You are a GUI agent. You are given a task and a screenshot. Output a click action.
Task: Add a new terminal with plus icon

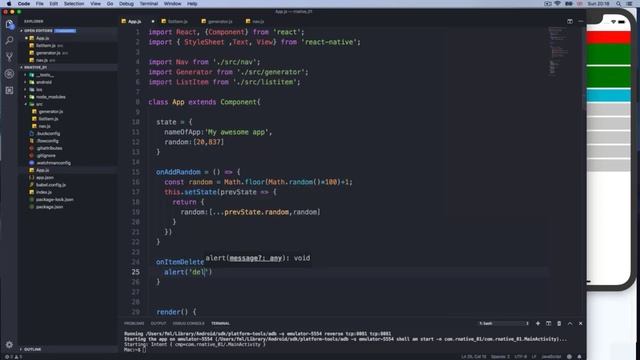(x=538, y=323)
